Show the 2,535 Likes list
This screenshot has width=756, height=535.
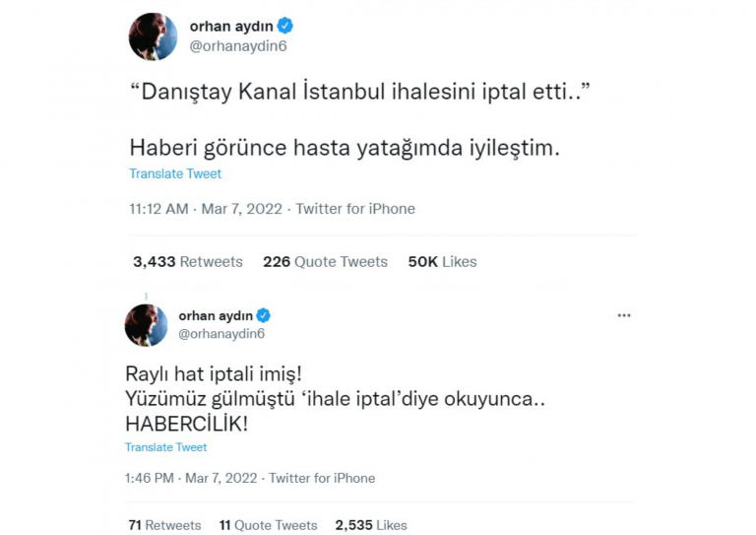(x=371, y=525)
